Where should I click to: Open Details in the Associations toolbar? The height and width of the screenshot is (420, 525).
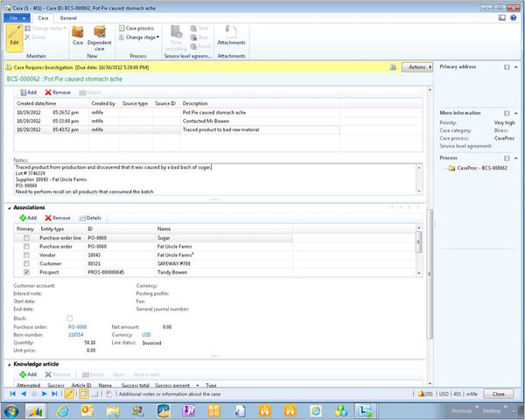(x=90, y=217)
